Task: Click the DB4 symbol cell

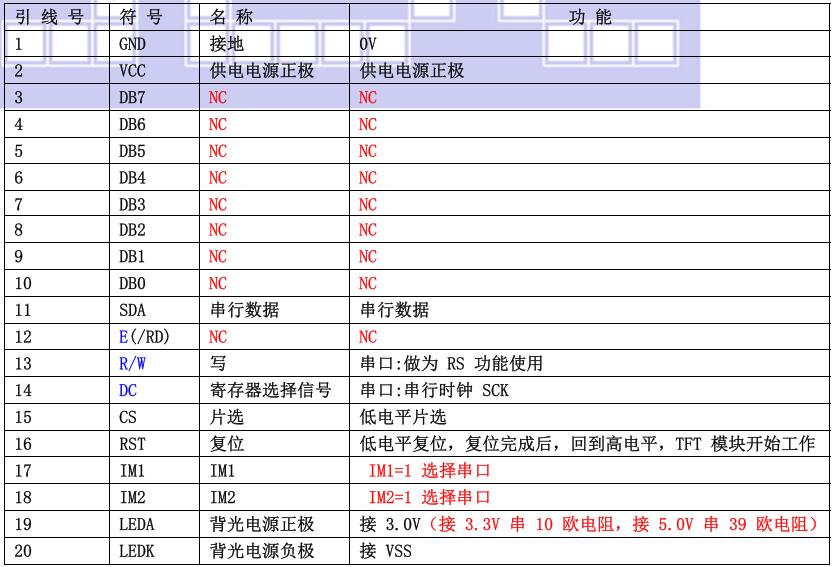Action: [x=132, y=178]
